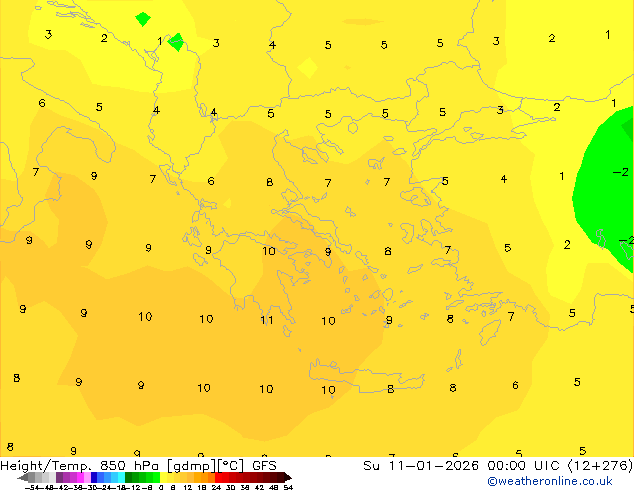Click the '42' legend scale label
Screen dimensions: 634x490
(x=260, y=487)
